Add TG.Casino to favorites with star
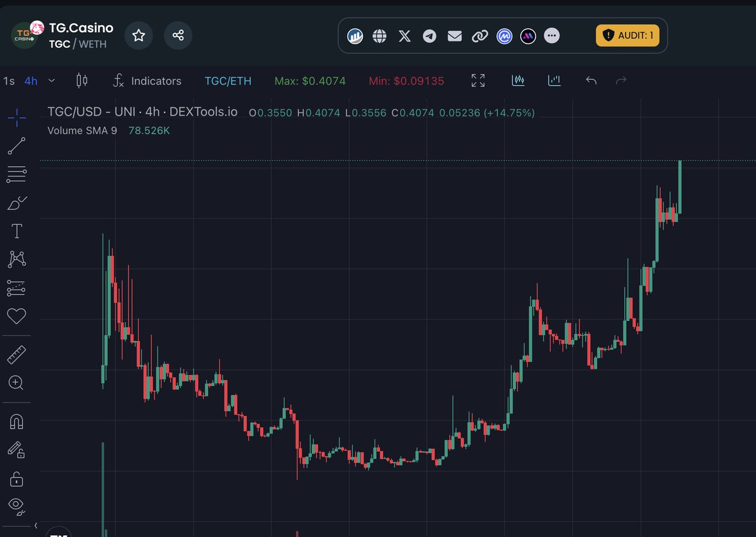Viewport: 756px width, 537px height. tap(139, 36)
